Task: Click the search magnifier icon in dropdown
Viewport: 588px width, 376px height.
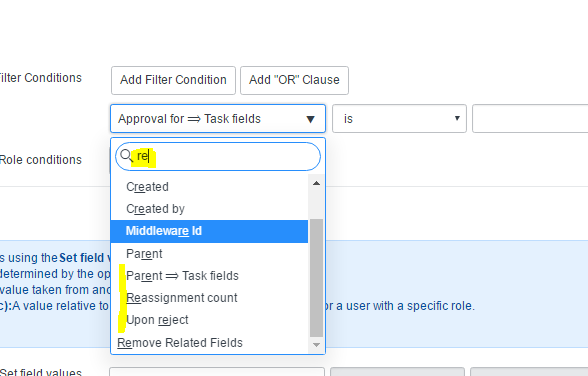Action: (x=127, y=155)
